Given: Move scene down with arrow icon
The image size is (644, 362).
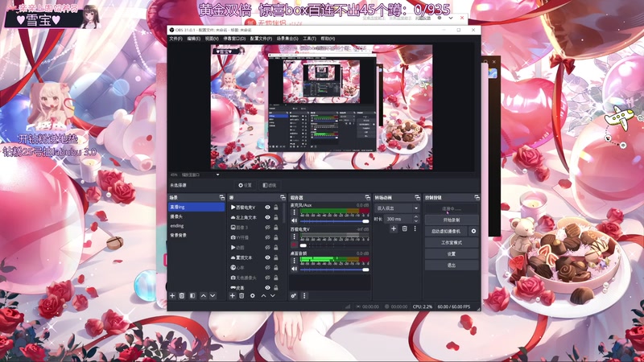Looking at the screenshot, I should coord(213,295).
